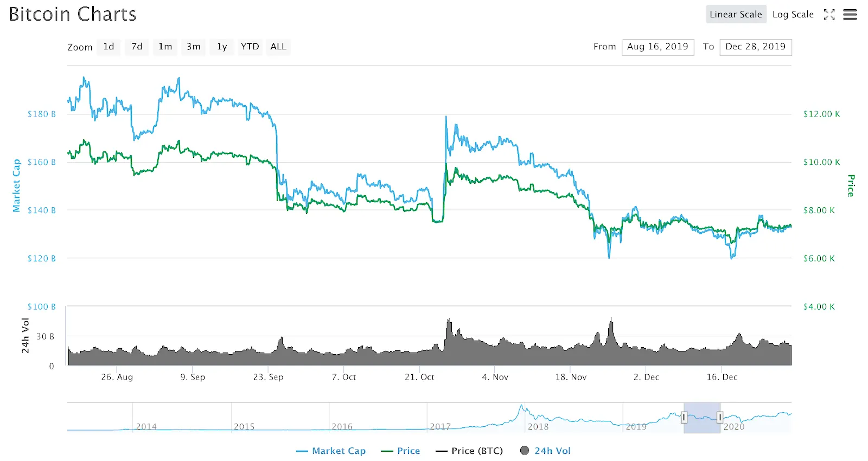Select the 7d zoom preset
The image size is (868, 461).
pos(136,47)
